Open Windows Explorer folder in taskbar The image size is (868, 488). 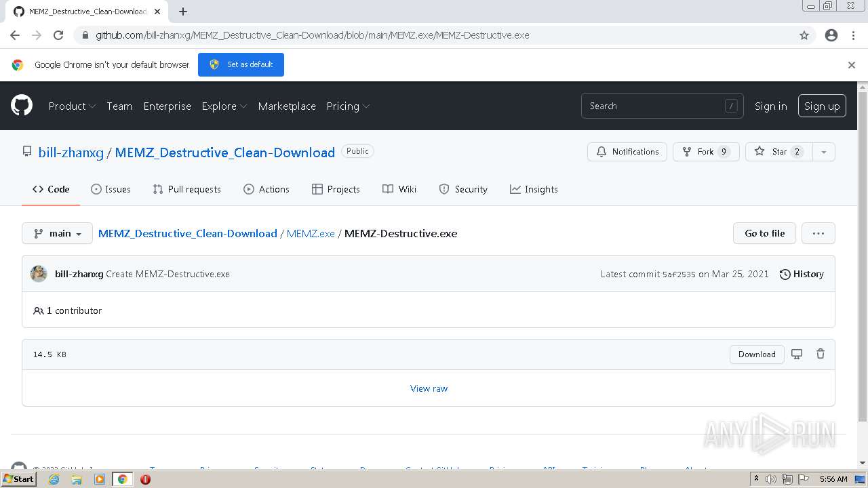click(77, 479)
